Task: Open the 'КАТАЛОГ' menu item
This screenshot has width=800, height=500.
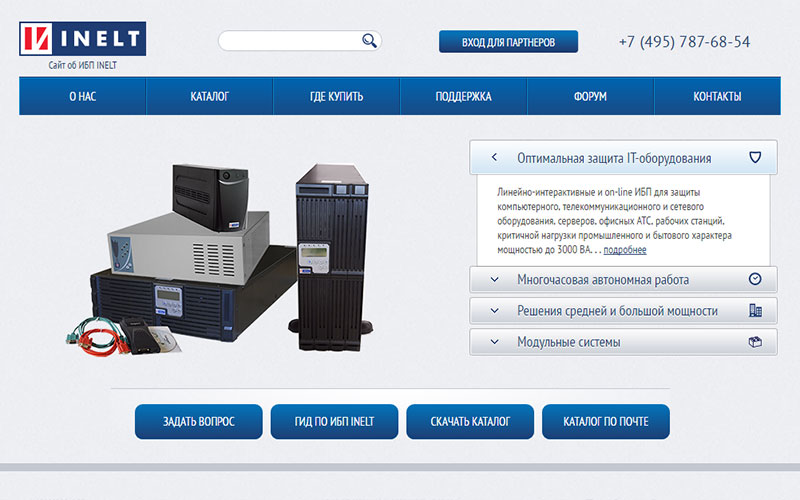Action: (x=210, y=96)
